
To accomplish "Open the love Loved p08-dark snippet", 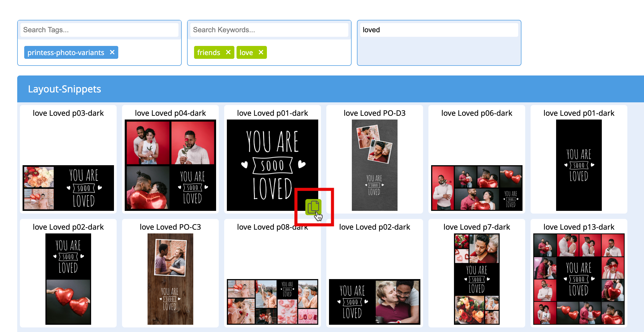I will click(272, 302).
